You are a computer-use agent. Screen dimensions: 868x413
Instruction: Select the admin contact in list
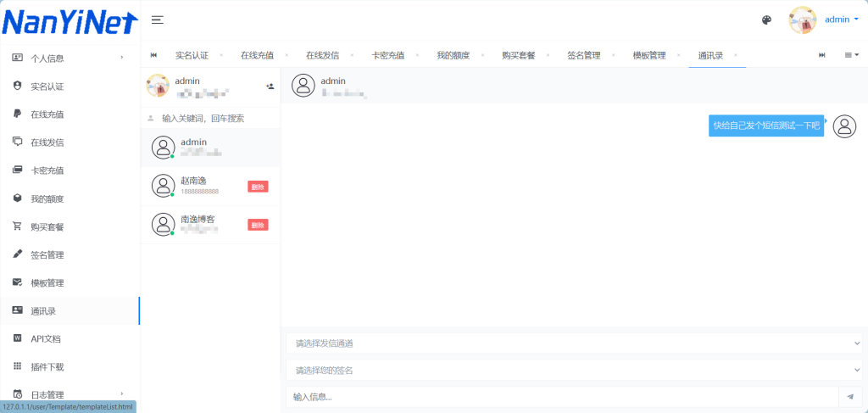(x=210, y=148)
